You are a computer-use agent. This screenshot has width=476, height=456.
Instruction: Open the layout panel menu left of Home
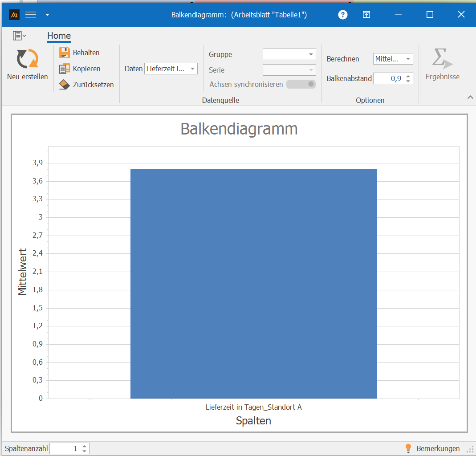pyautogui.click(x=19, y=36)
